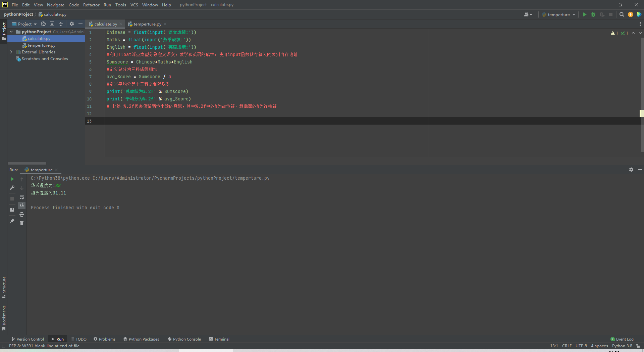Open run configuration wrench icon

click(12, 188)
